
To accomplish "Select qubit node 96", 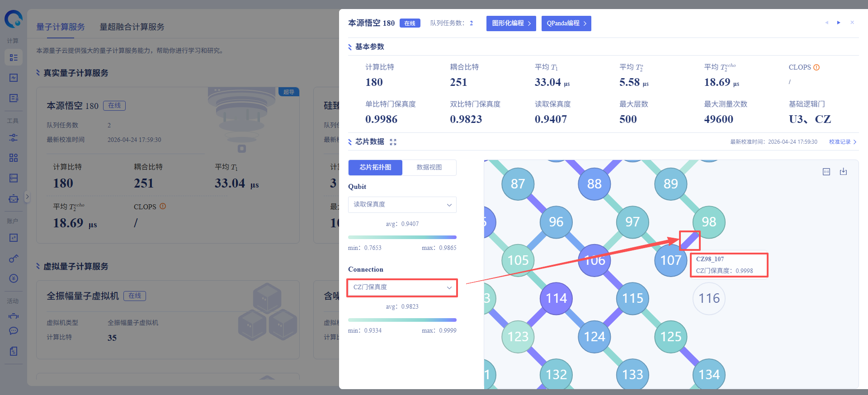I will click(556, 222).
